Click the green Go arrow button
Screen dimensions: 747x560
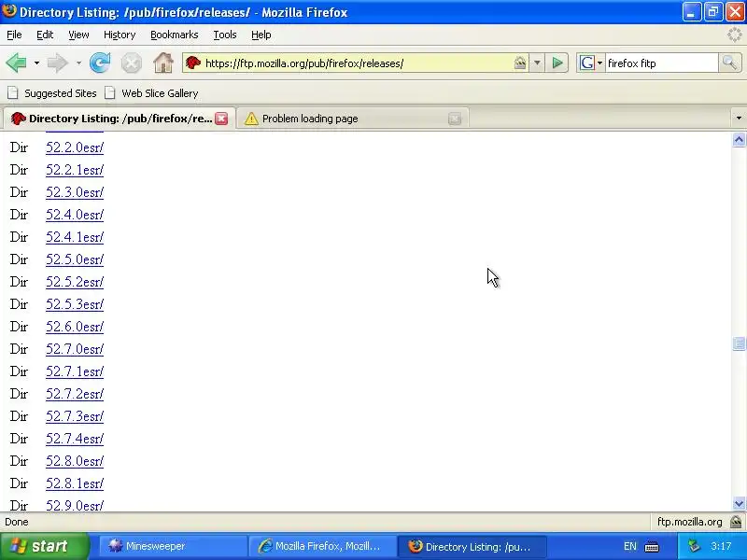click(557, 63)
